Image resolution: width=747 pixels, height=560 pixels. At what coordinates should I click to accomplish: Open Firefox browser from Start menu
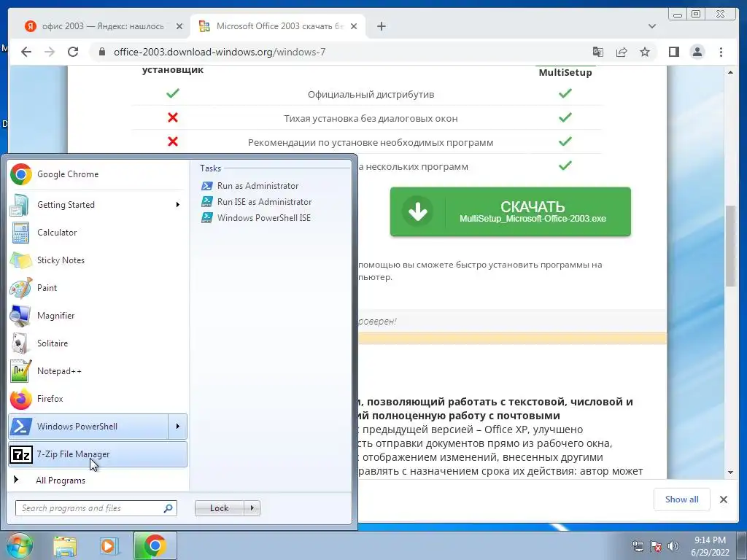pyautogui.click(x=97, y=399)
